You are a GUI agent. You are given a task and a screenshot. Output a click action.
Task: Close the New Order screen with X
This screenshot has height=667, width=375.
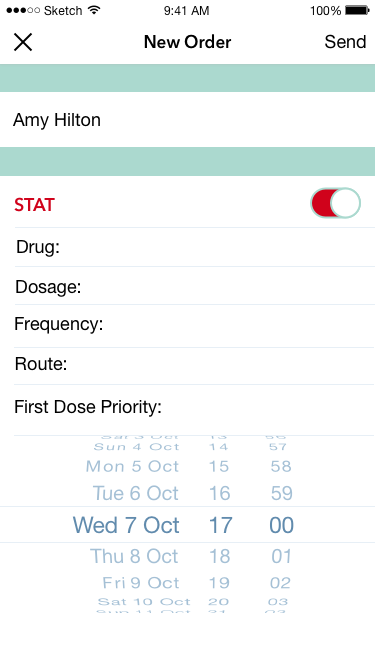[x=23, y=42]
